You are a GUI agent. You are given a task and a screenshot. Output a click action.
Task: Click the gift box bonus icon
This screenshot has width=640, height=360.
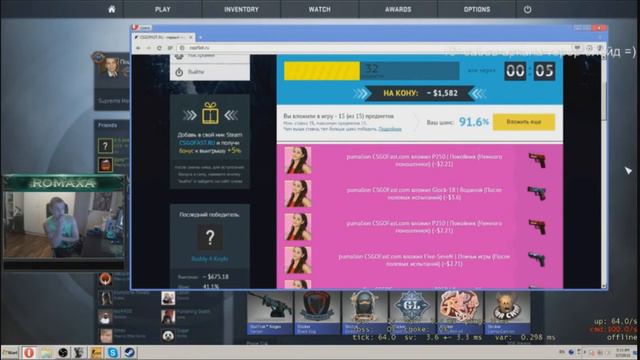tap(210, 113)
